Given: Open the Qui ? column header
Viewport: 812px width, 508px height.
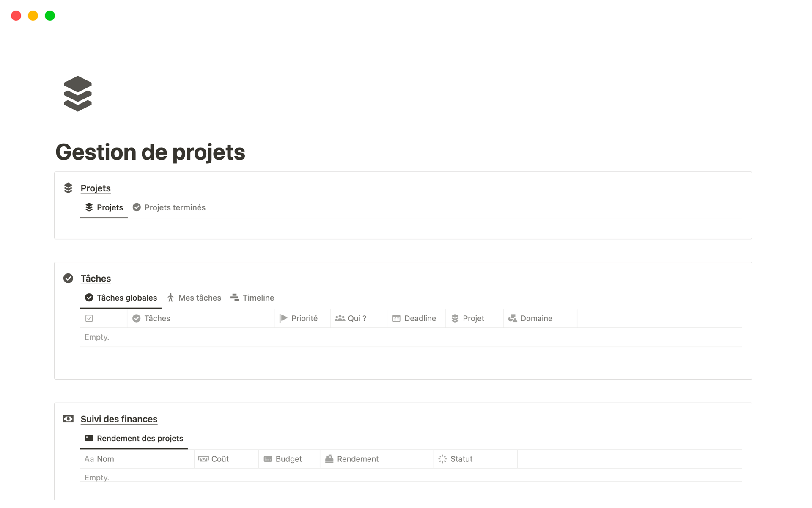Looking at the screenshot, I should point(357,318).
